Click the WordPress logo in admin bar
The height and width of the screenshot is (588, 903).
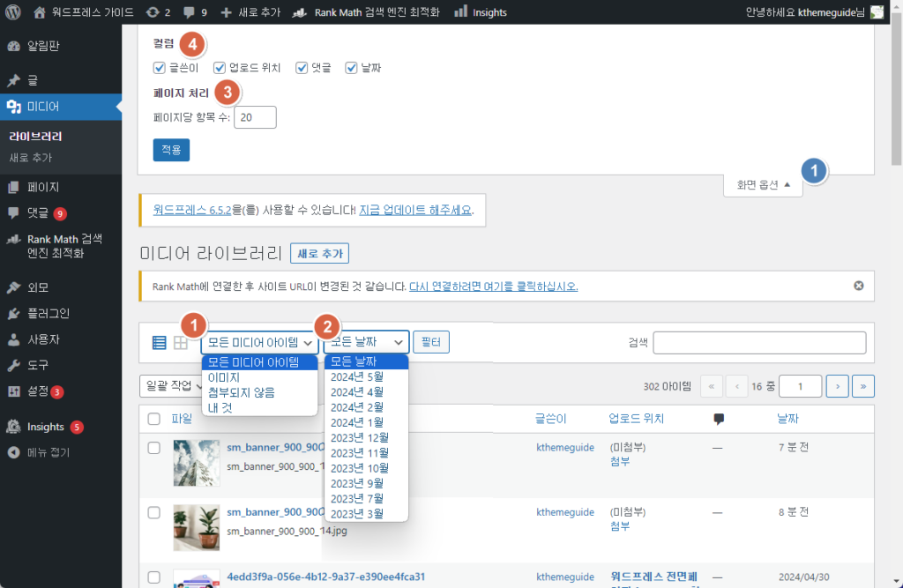[x=12, y=12]
